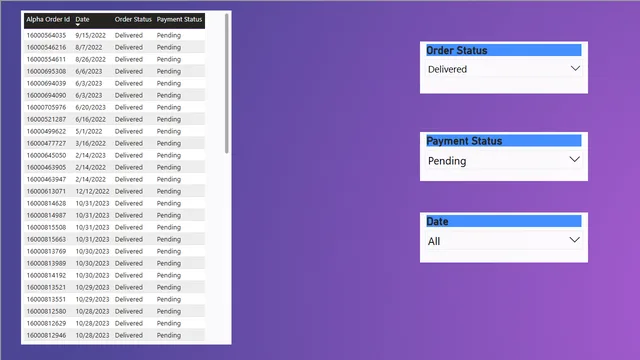The height and width of the screenshot is (360, 640).
Task: Select order 16000694090 cell
Action: pos(46,96)
